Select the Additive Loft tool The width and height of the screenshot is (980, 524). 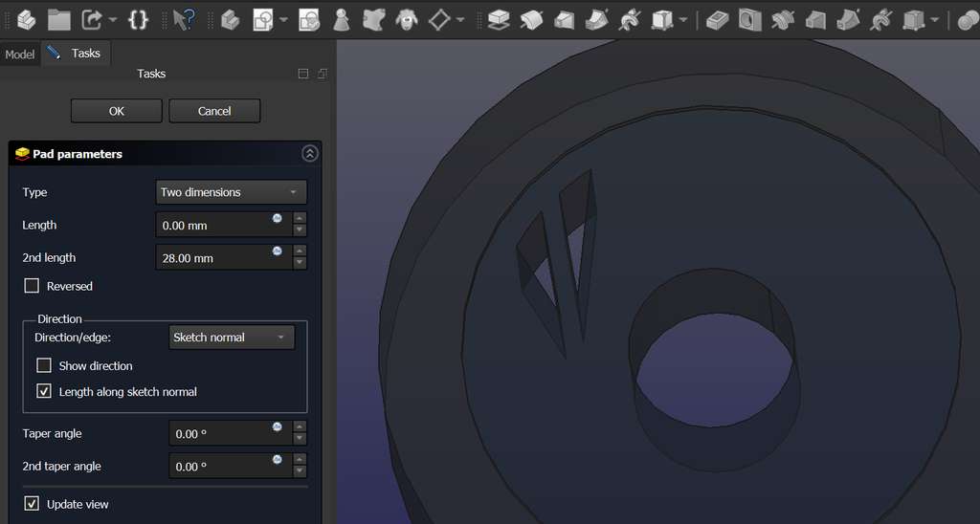(564, 20)
